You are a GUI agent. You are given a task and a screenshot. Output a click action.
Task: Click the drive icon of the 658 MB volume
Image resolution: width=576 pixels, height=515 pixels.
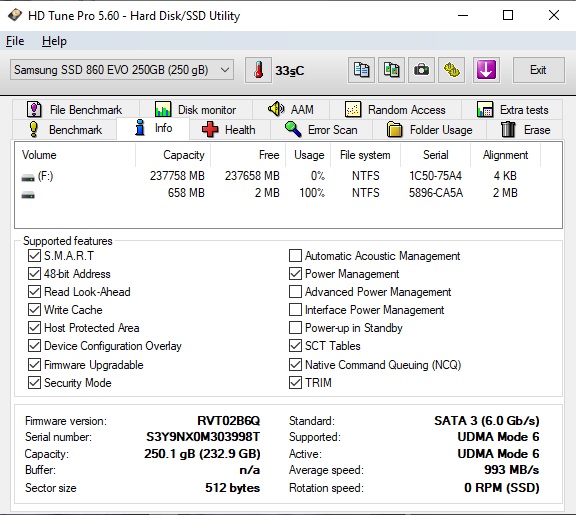tap(28, 195)
